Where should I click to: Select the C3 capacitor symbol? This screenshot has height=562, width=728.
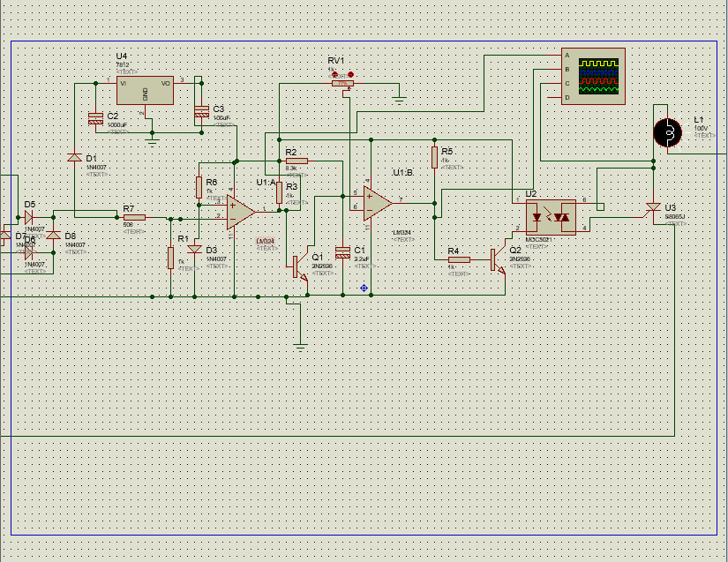click(201, 111)
